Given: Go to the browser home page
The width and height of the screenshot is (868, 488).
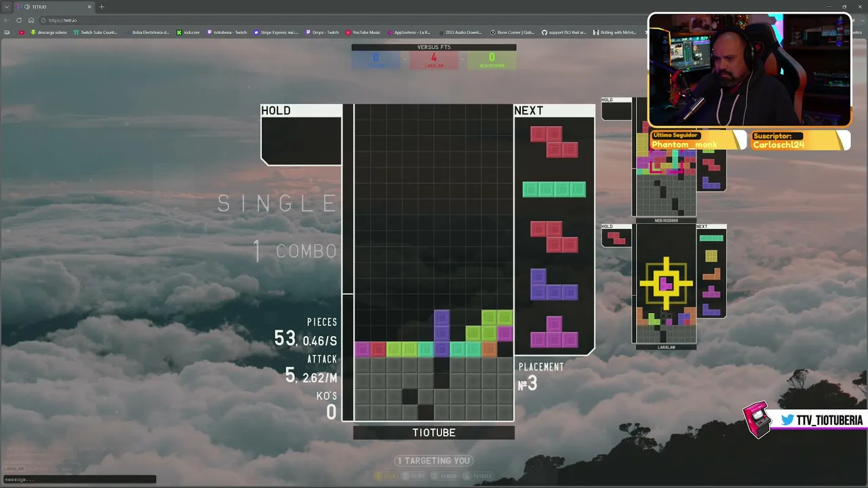Looking at the screenshot, I should (x=31, y=20).
